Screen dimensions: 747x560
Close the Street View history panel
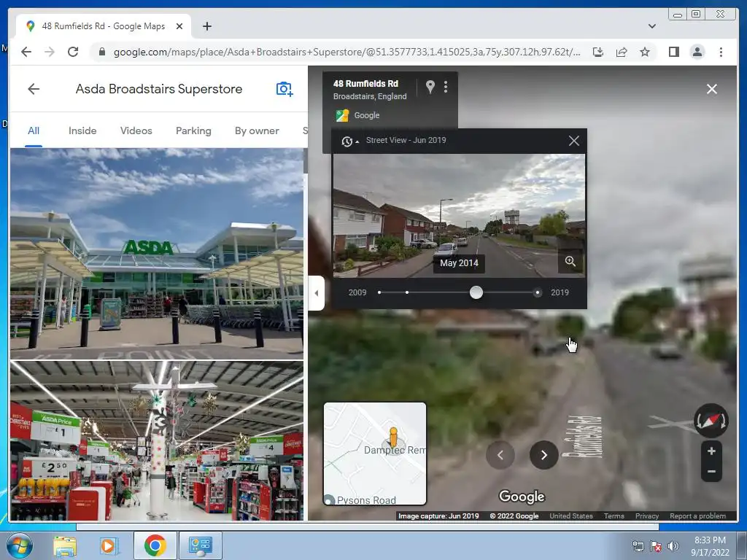pos(574,141)
